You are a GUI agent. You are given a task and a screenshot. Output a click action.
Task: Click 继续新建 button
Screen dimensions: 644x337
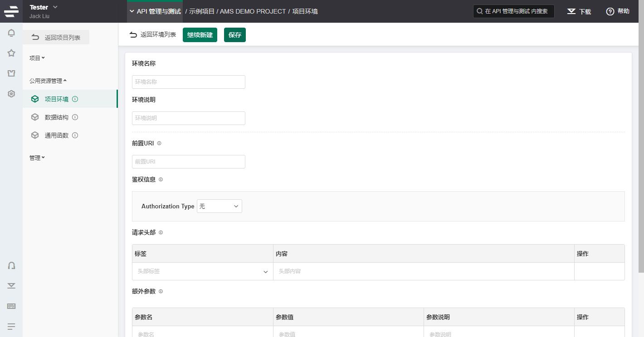tap(200, 35)
